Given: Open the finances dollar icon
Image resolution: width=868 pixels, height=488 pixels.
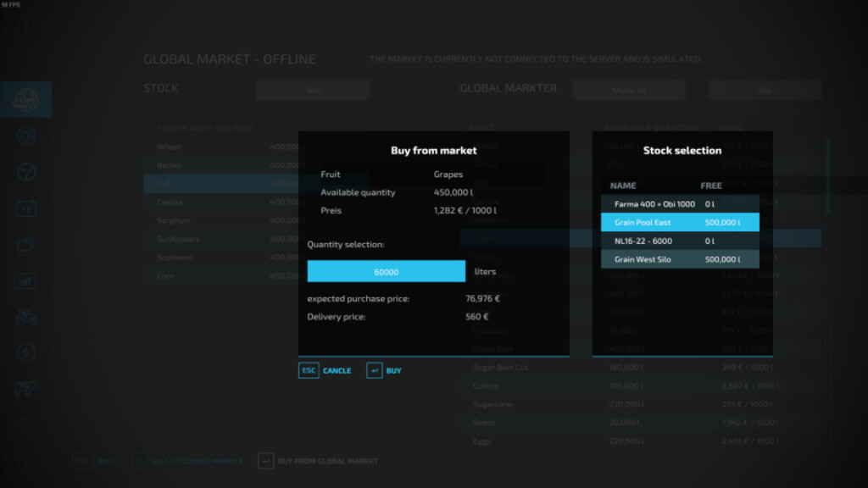Looking at the screenshot, I should point(25,352).
